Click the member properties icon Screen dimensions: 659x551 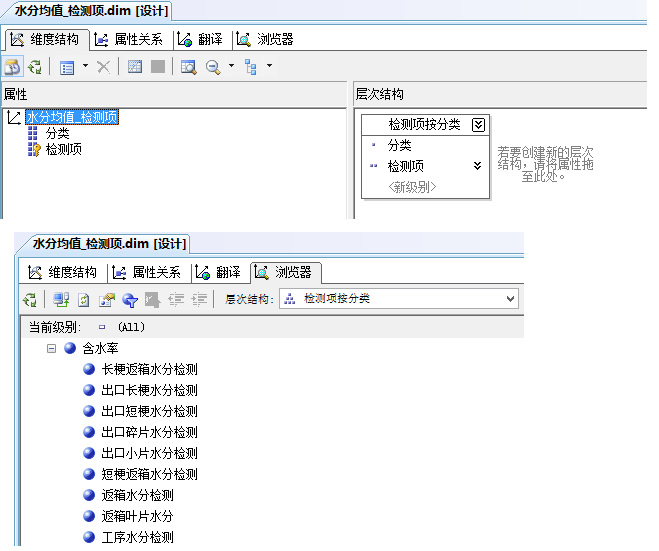tap(106, 300)
